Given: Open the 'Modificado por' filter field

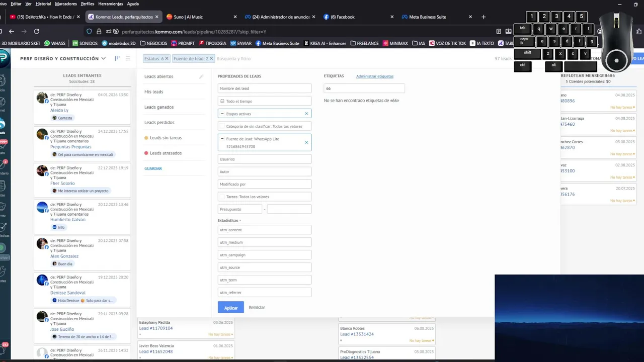Looking at the screenshot, I should [x=265, y=184].
